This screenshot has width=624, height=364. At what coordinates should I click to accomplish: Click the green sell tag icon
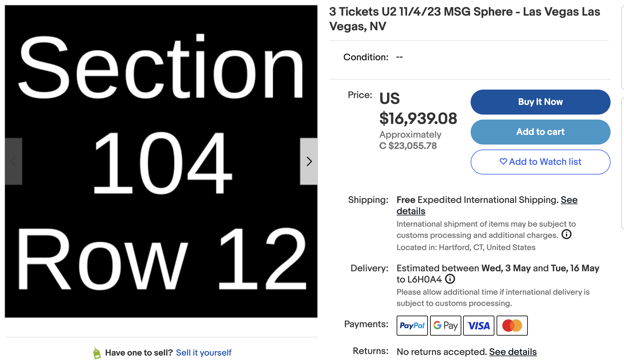point(96,352)
